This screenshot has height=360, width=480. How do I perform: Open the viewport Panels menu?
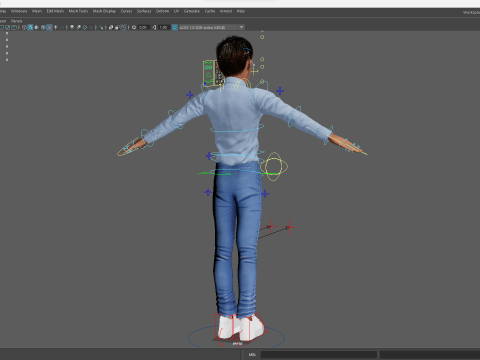[x=16, y=21]
